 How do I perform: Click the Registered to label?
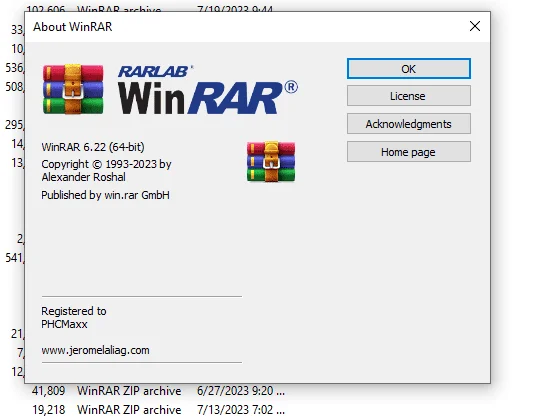tap(74, 311)
